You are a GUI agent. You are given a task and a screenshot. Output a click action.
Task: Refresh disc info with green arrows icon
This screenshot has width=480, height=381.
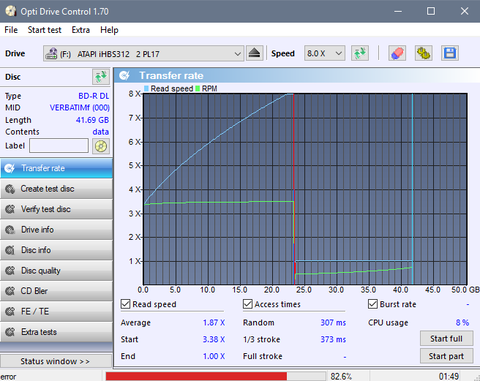101,77
